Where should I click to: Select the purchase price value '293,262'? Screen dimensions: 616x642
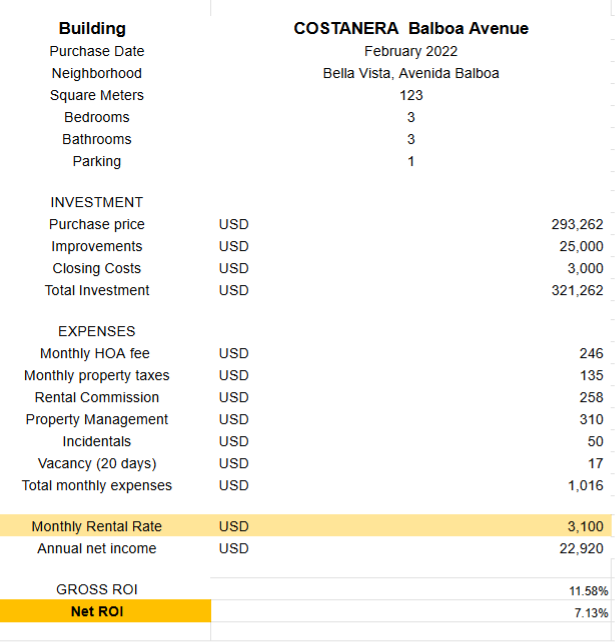[577, 224]
